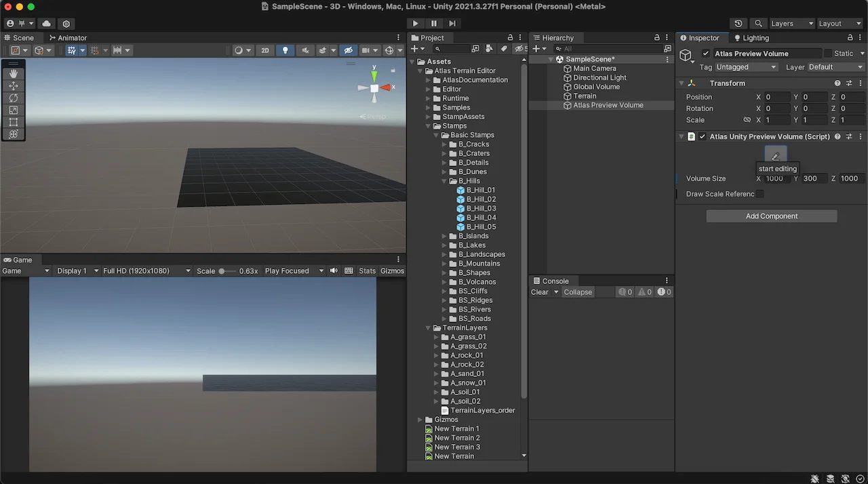Adjust the Game view Scale slider

tap(227, 271)
